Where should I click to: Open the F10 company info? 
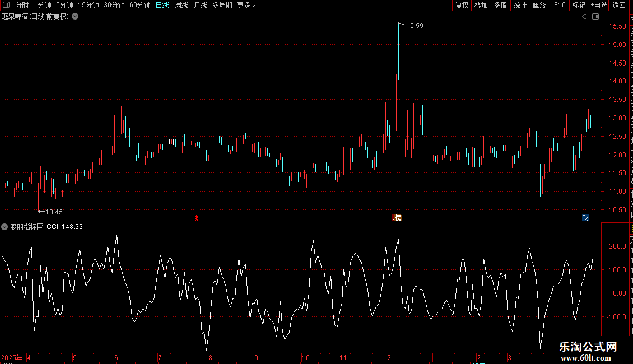tap(560, 5)
